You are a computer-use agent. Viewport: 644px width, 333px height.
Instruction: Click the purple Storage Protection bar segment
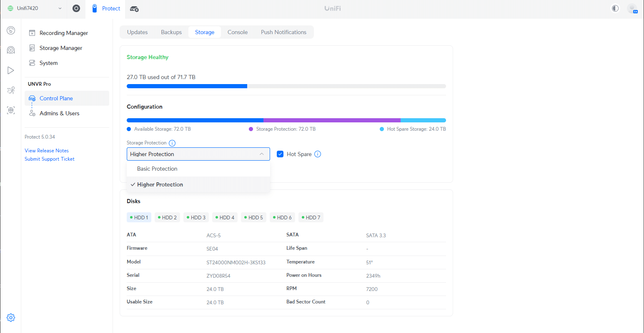332,120
